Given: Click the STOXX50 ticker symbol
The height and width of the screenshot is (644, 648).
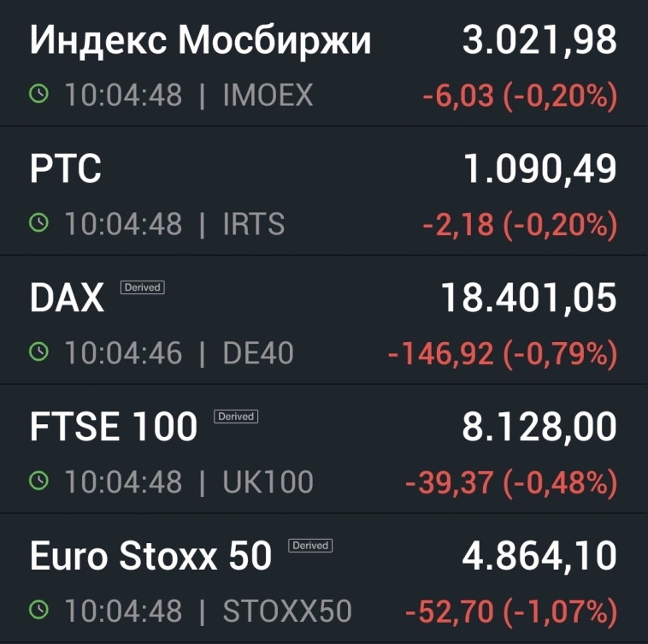Looking at the screenshot, I should (287, 612).
